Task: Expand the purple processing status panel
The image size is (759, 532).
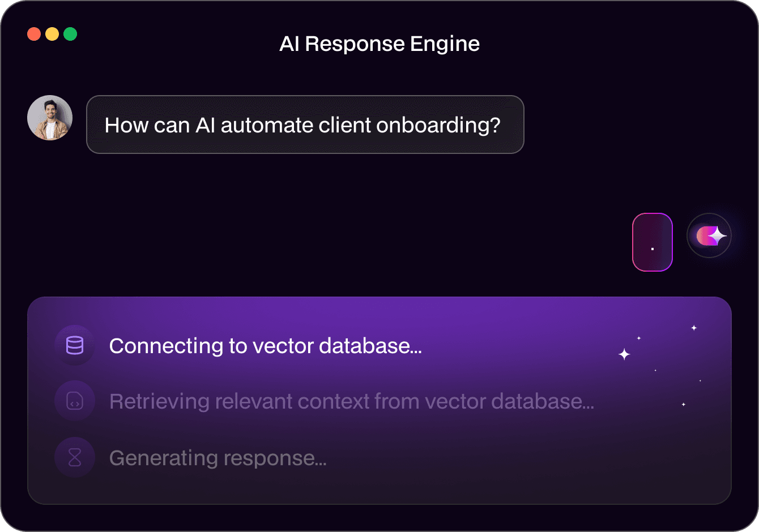Action: click(x=380, y=400)
